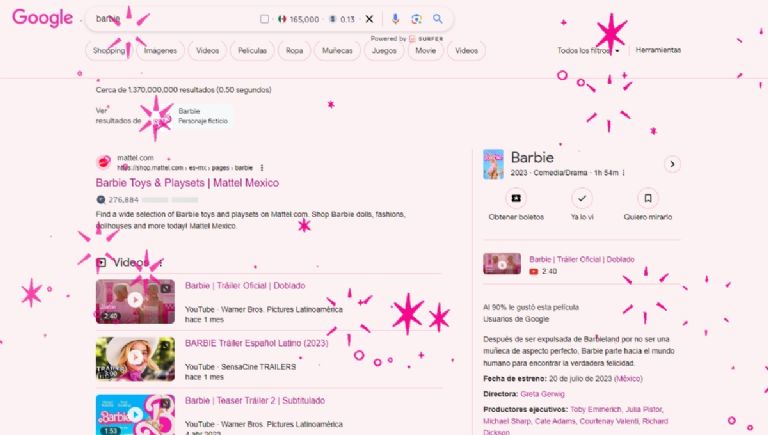Click the Videos section play icon
Screen dimensions: 768x435
(x=101, y=263)
